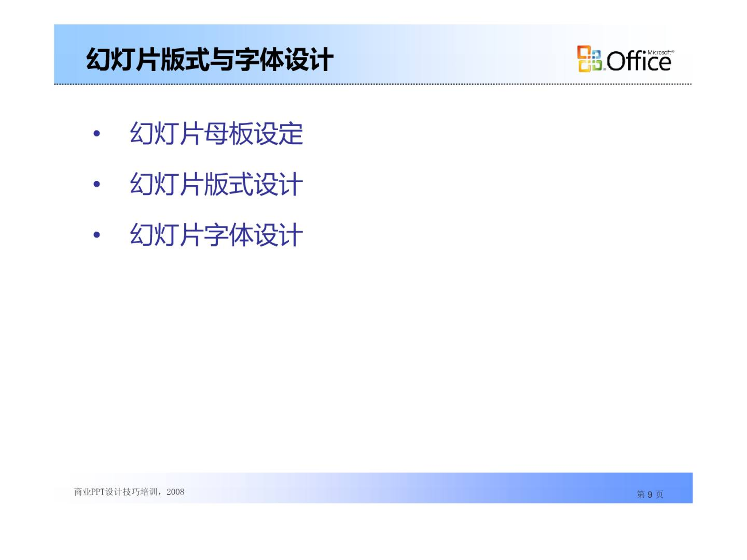This screenshot has width=747, height=560.
Task: Click footer text 商业PPT设计技巧培训，2008
Action: [x=129, y=492]
